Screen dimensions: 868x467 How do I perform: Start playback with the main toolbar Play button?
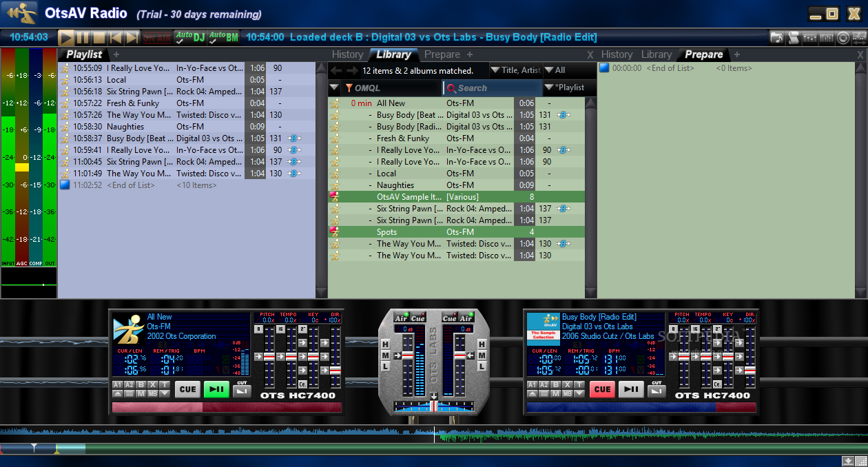[66, 38]
